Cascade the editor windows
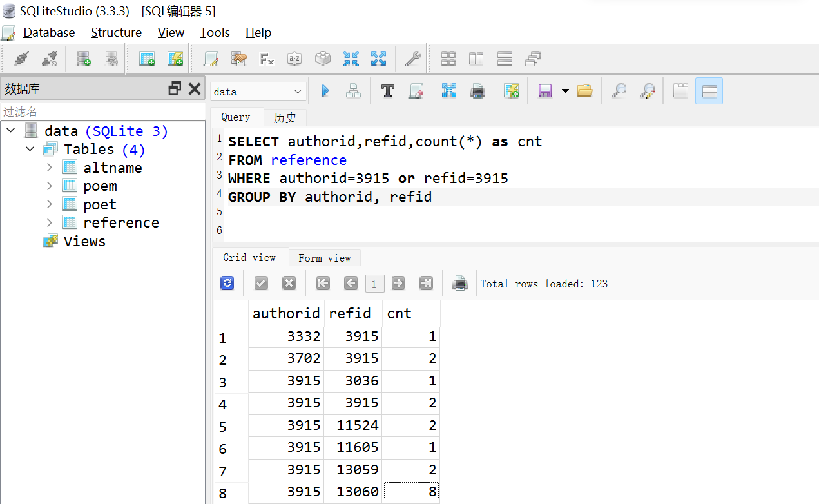Viewport: 819px width, 504px height. pos(533,59)
